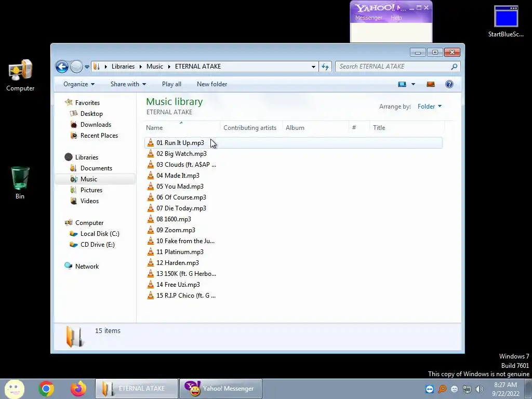532x399 pixels.
Task: Click the VLC cone icon of 09 Zoom.mp3
Action: [151, 230]
